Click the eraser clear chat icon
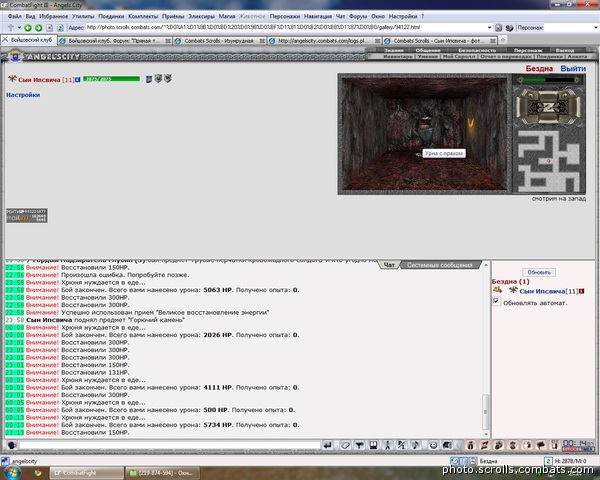 tap(345, 445)
